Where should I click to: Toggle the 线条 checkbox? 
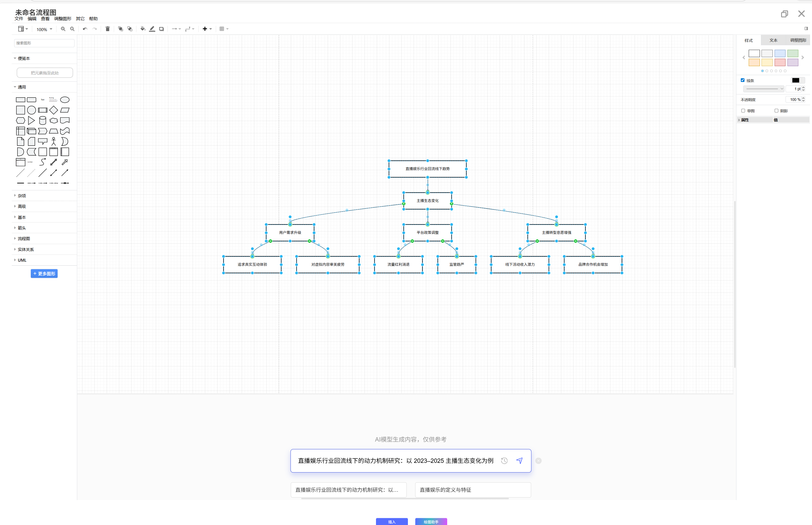point(743,80)
